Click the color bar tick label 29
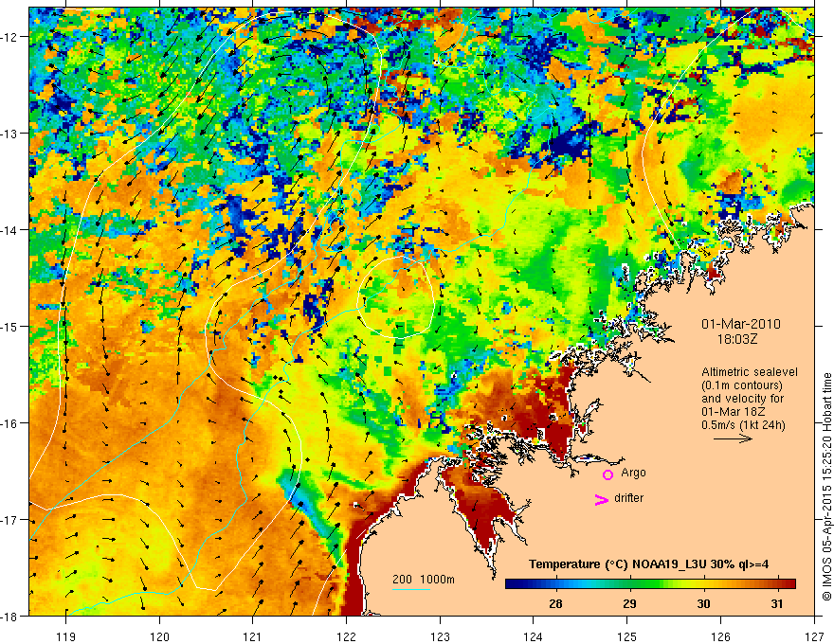This screenshot has width=834, height=644. (x=629, y=603)
